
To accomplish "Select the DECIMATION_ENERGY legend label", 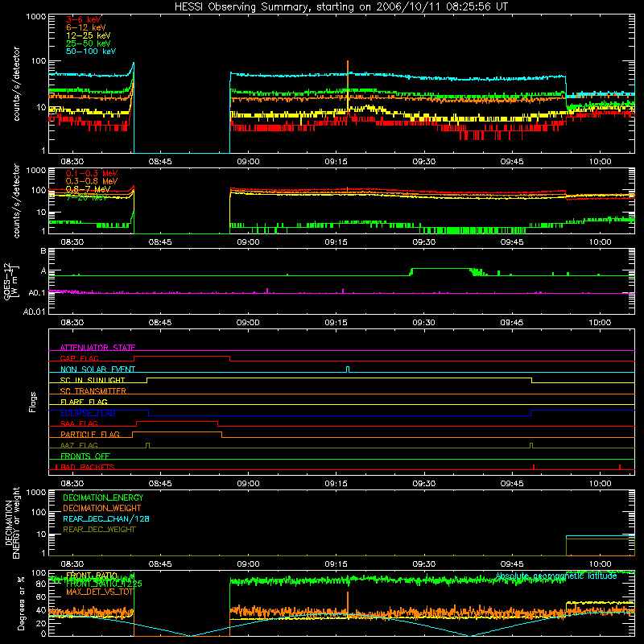I will tap(103, 497).
